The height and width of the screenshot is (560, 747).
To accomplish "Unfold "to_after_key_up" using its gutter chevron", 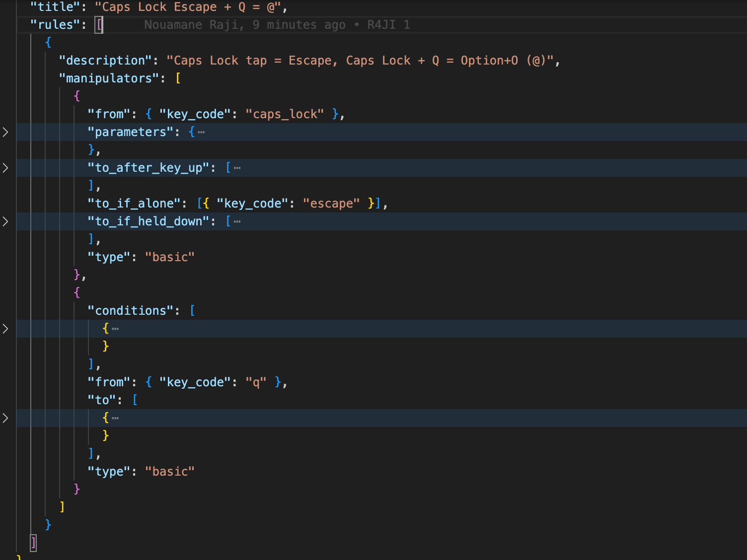I will 5,168.
